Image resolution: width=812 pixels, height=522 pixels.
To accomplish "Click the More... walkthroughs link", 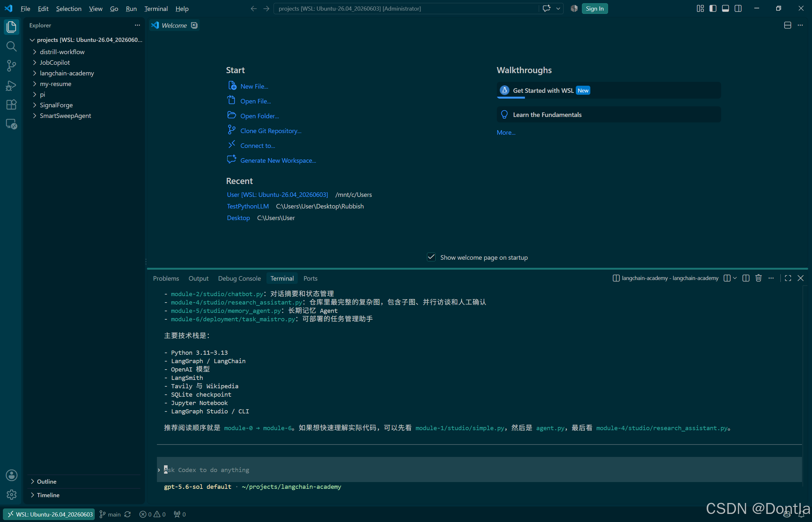I will point(506,132).
